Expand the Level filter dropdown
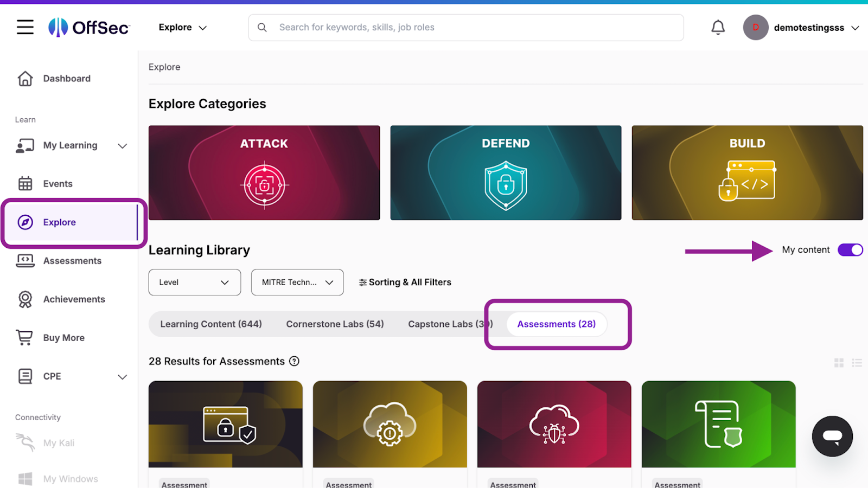Viewport: 868px width, 488px height. click(194, 282)
